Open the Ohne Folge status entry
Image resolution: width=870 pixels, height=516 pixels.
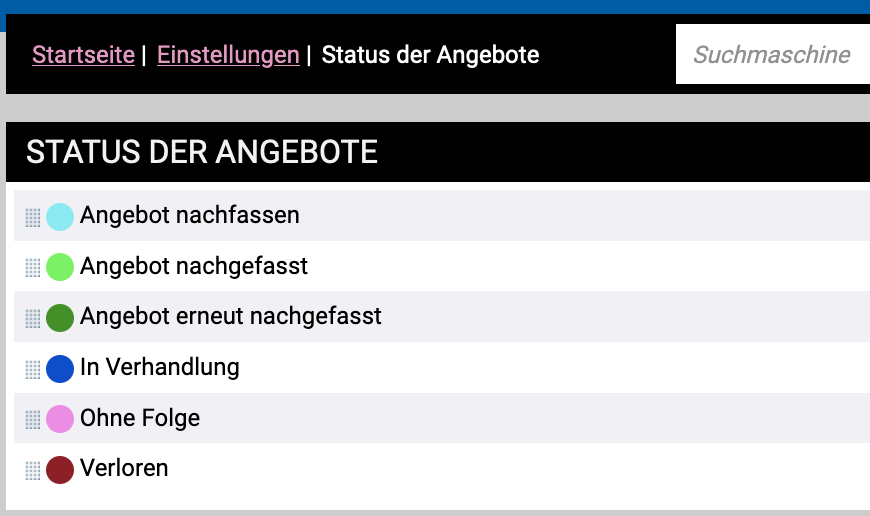pos(140,418)
